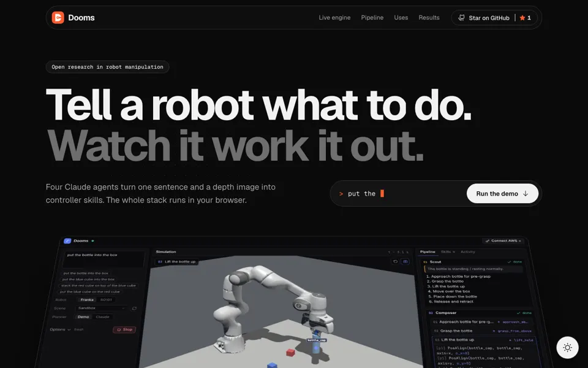Click the Scout done checkmark
588x368 pixels.
pyautogui.click(x=509, y=262)
